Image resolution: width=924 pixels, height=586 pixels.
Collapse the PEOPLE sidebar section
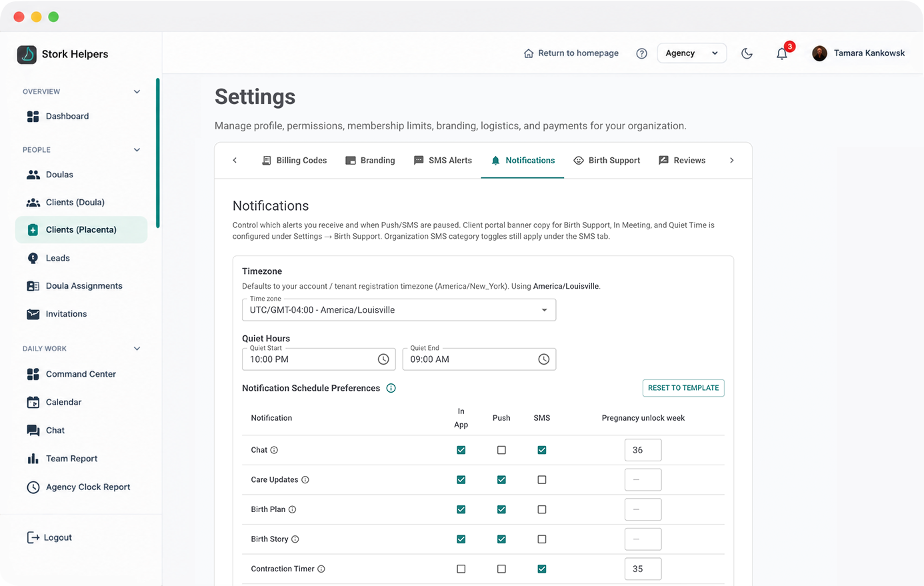[137, 150]
